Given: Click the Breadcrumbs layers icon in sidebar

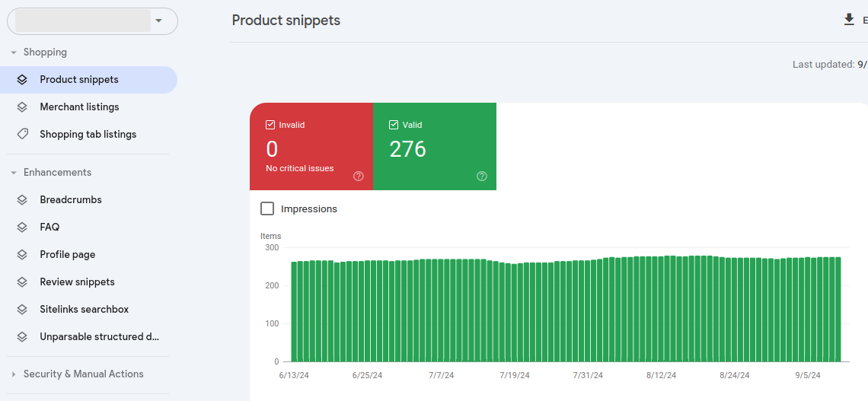Looking at the screenshot, I should (x=23, y=200).
